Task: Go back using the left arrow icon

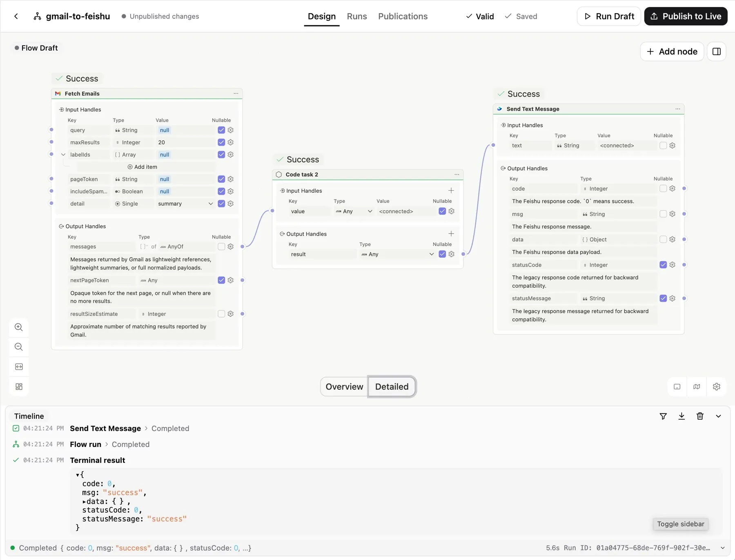Action: coord(16,16)
